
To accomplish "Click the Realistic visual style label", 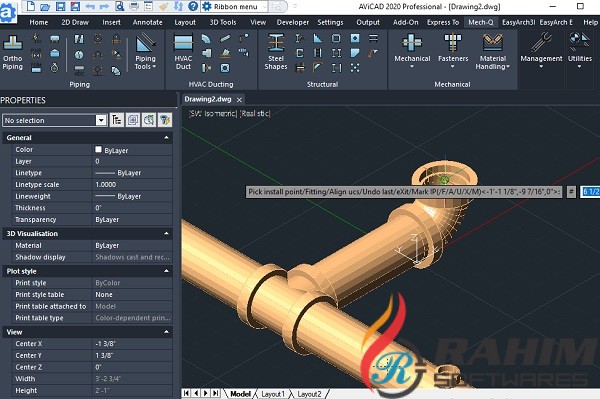I will 255,113.
